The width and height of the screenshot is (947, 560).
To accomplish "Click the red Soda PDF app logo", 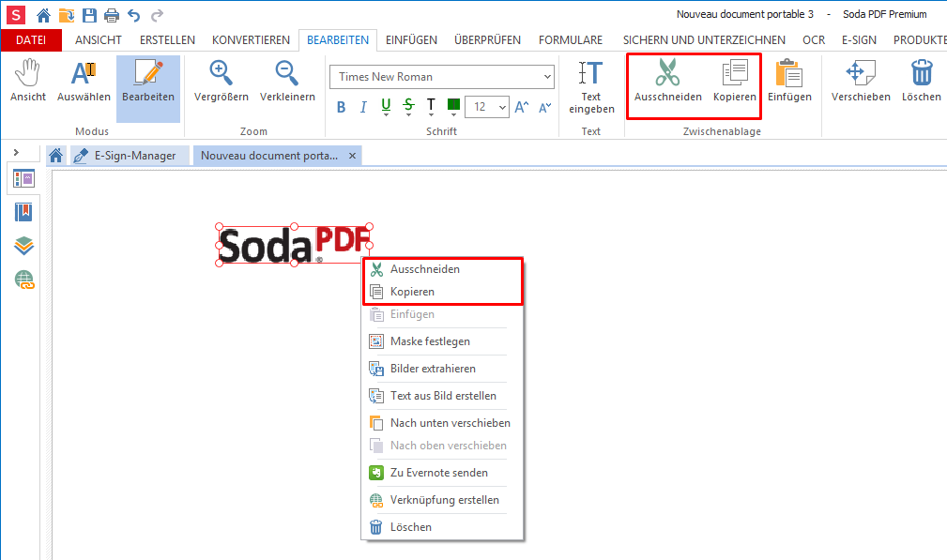I will 16,15.
